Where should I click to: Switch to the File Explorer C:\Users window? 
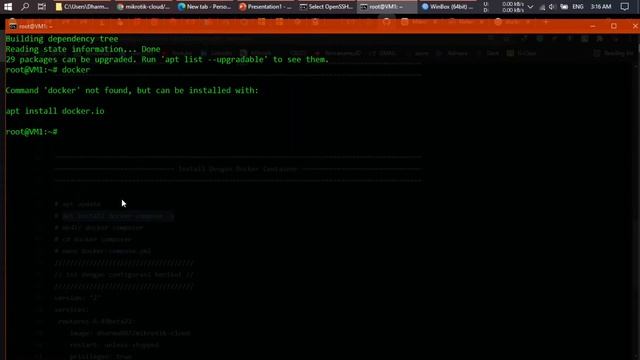pos(82,7)
